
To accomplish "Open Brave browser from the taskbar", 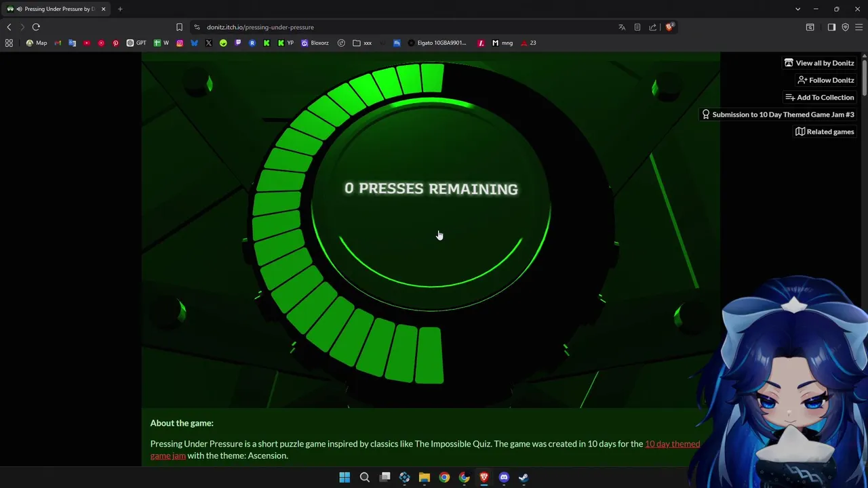I will coord(484,477).
